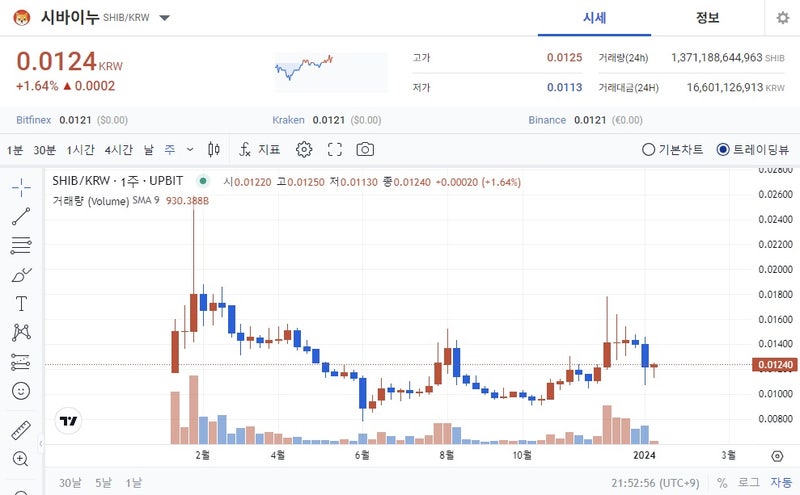Viewport: 800px width, 495px height.
Task: Select the ruler measure tool
Action: pyautogui.click(x=21, y=430)
